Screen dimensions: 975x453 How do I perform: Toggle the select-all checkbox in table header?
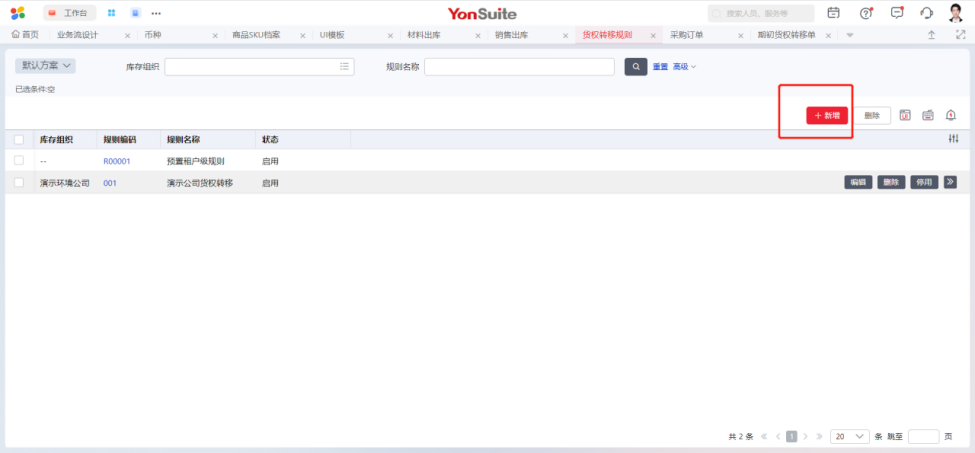tap(19, 139)
